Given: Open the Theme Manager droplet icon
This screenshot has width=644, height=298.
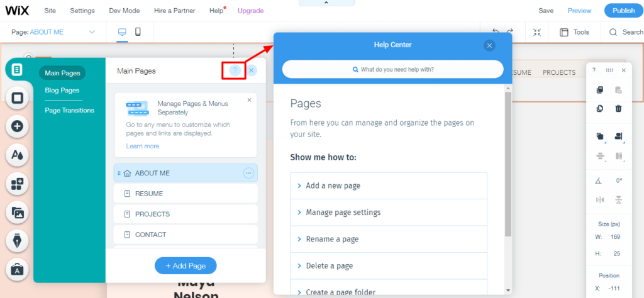Looking at the screenshot, I should pyautogui.click(x=17, y=154).
